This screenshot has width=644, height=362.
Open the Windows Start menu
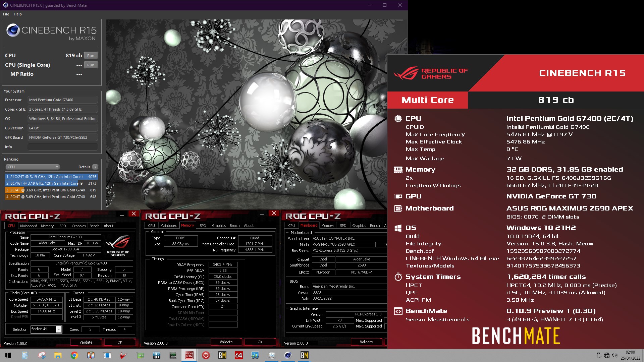point(8,355)
